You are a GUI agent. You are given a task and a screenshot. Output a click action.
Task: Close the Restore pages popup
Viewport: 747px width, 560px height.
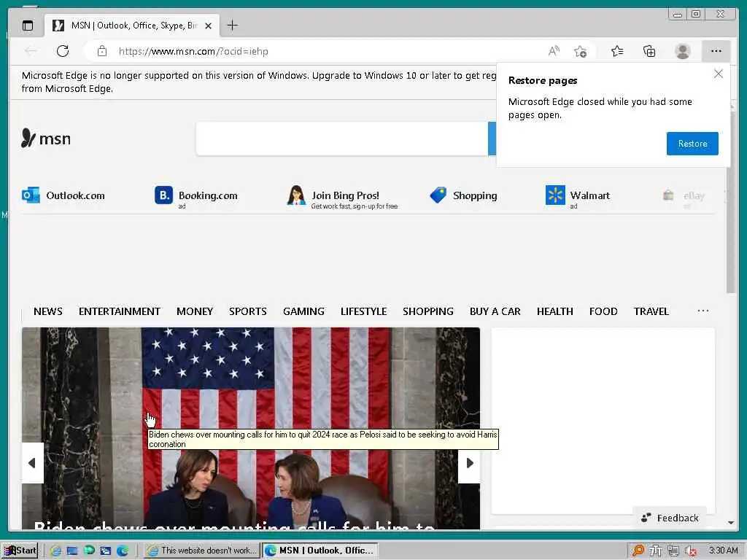tap(719, 74)
